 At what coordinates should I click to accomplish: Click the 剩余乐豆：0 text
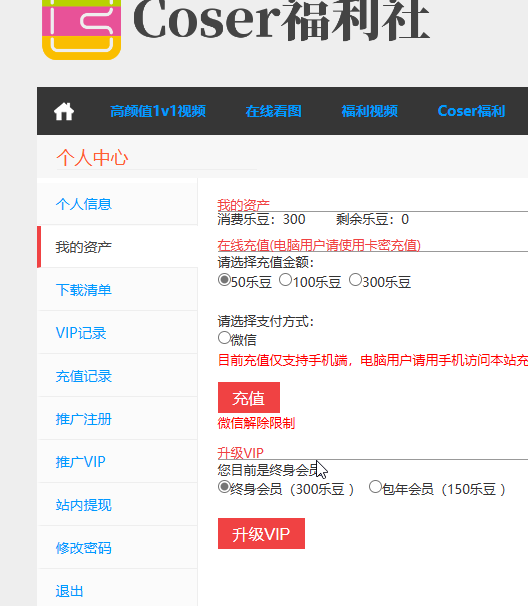point(372,220)
